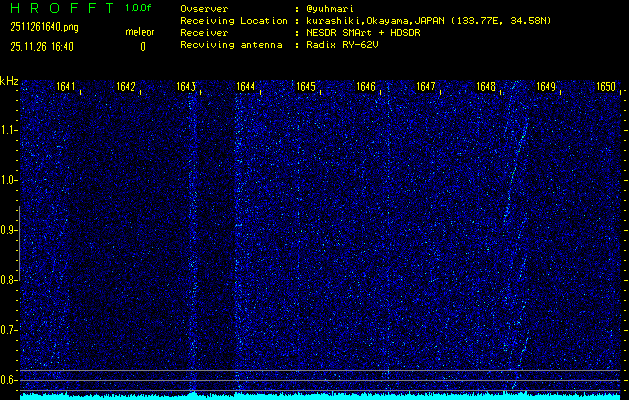Click the 1645 time marker
This screenshot has height=400, width=629.
pos(306,87)
